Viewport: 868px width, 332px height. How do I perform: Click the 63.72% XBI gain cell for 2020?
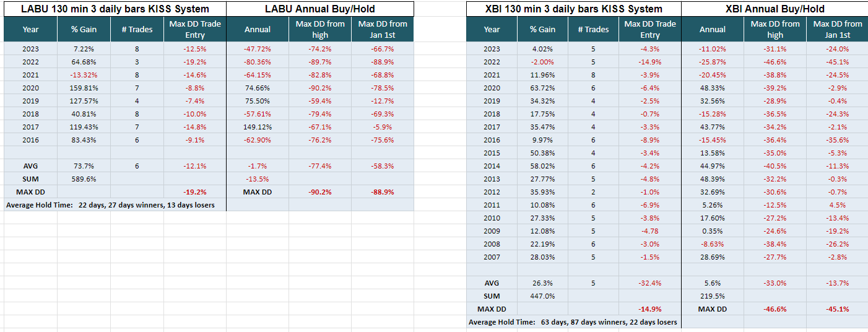tap(543, 88)
